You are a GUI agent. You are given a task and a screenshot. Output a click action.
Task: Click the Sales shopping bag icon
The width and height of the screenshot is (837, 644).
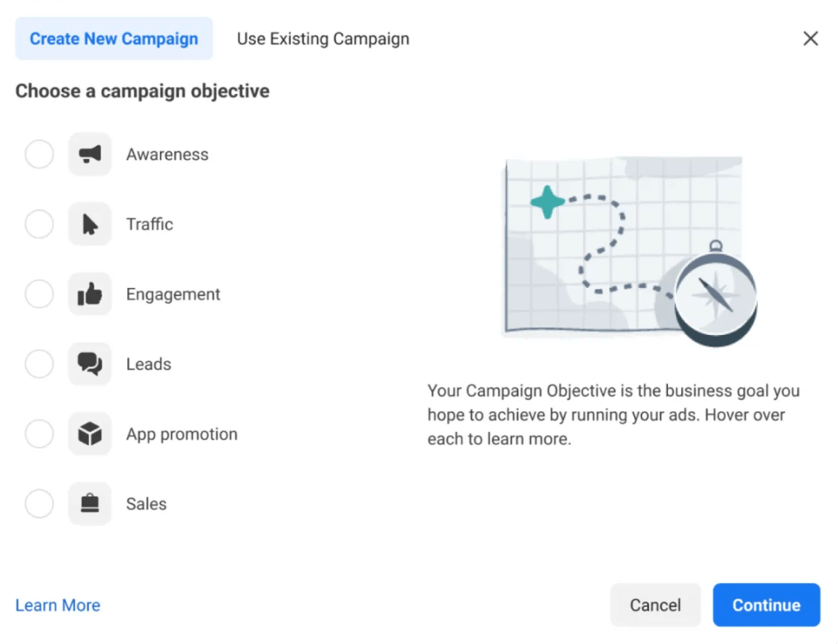point(89,504)
